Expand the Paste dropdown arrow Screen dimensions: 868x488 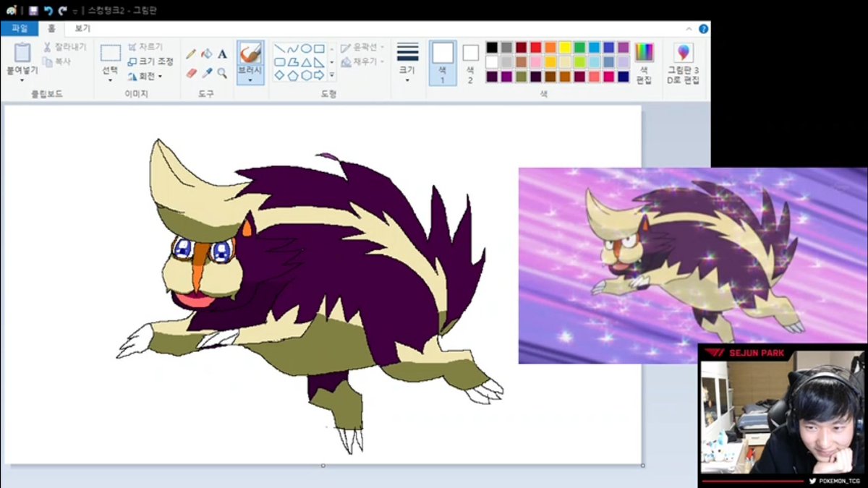point(22,80)
